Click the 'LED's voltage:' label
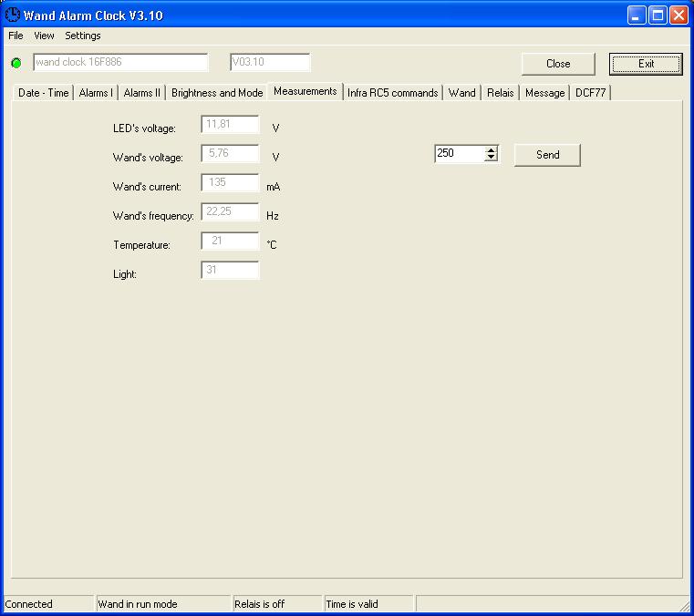 point(144,128)
